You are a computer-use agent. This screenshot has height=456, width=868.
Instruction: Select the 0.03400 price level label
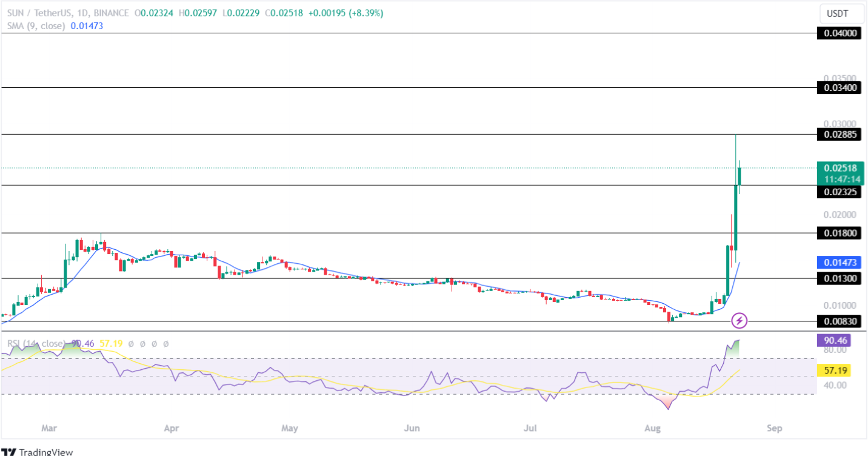[x=840, y=88]
